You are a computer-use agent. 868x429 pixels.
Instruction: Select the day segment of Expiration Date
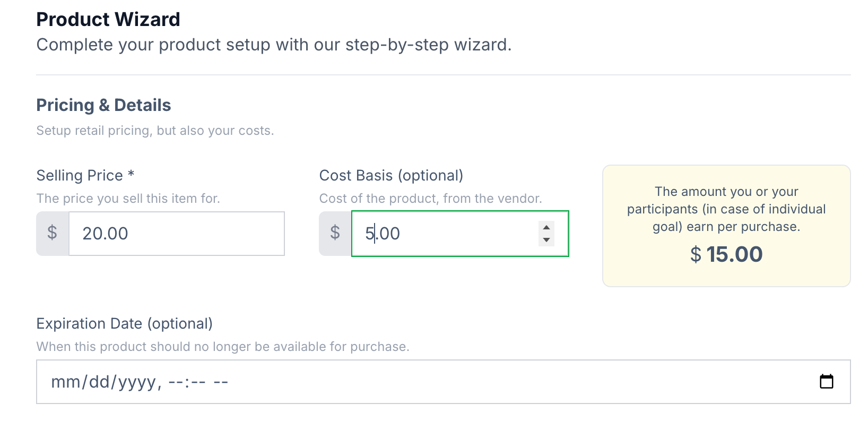point(99,382)
